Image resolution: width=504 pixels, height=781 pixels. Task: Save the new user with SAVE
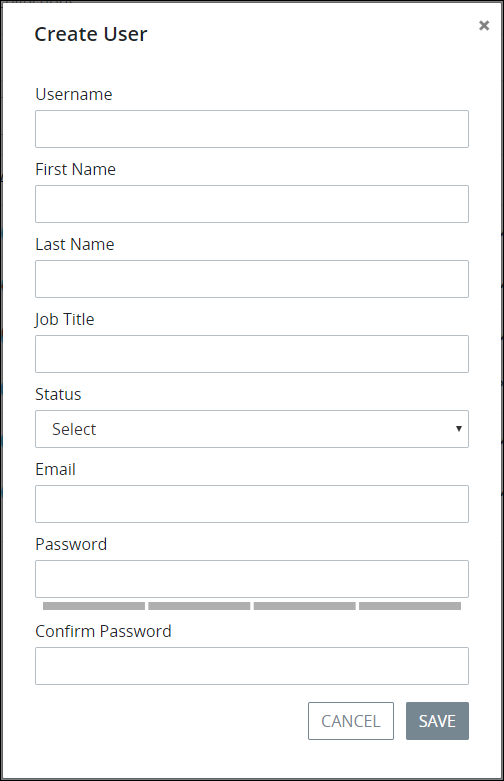tap(437, 721)
